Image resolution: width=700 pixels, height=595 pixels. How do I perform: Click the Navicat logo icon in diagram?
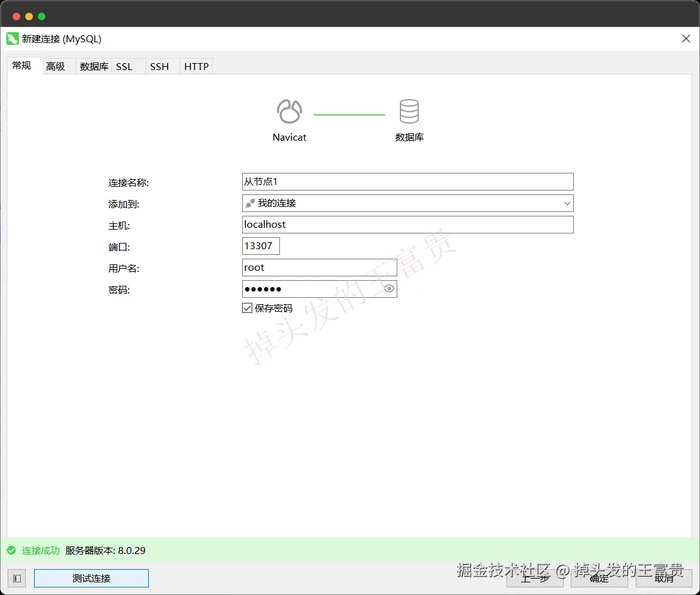click(289, 111)
